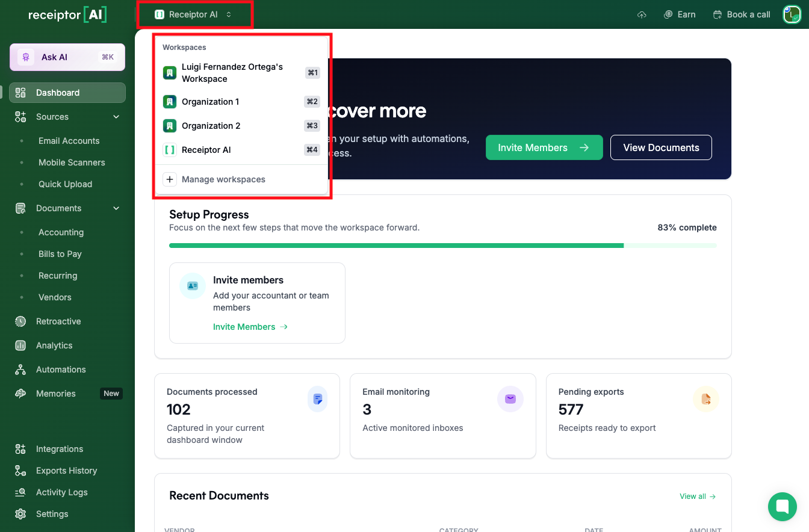The width and height of the screenshot is (809, 532).
Task: Click the Analytics chart icon
Action: click(x=20, y=345)
